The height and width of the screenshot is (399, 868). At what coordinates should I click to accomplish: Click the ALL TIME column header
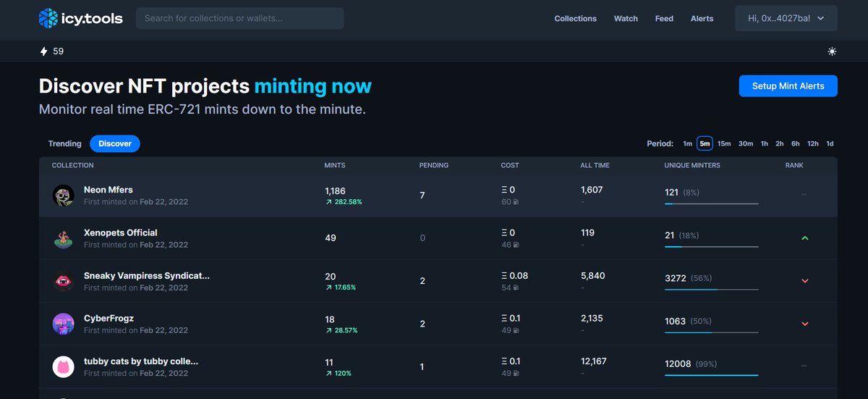pyautogui.click(x=595, y=165)
